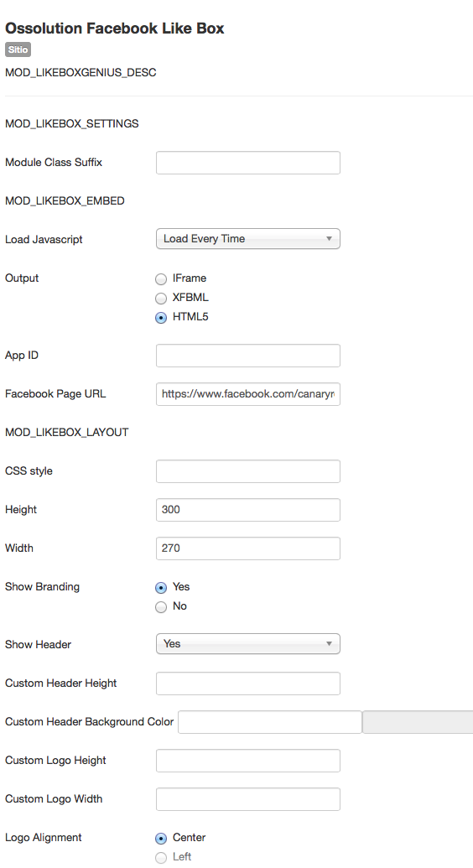The image size is (473, 868).
Task: Select Left logo alignment
Action: point(161,857)
